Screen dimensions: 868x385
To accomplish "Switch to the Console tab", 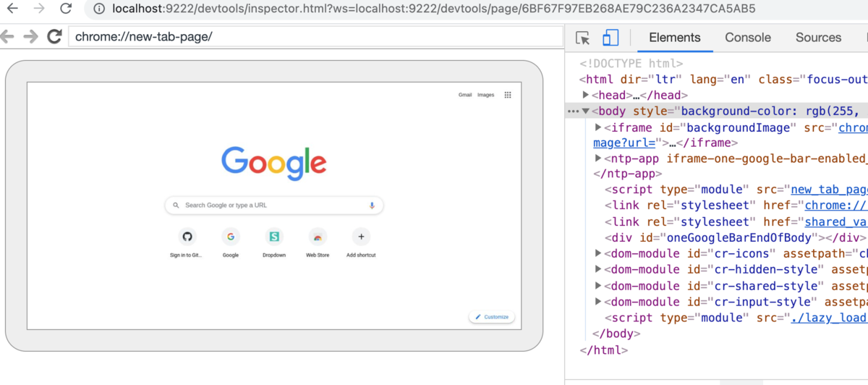I will tap(748, 38).
